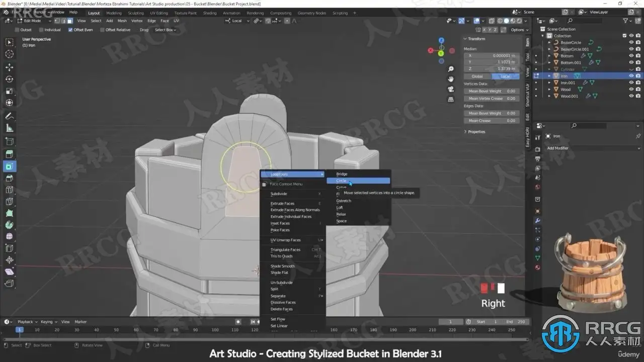Select the Move tool

tap(9, 67)
